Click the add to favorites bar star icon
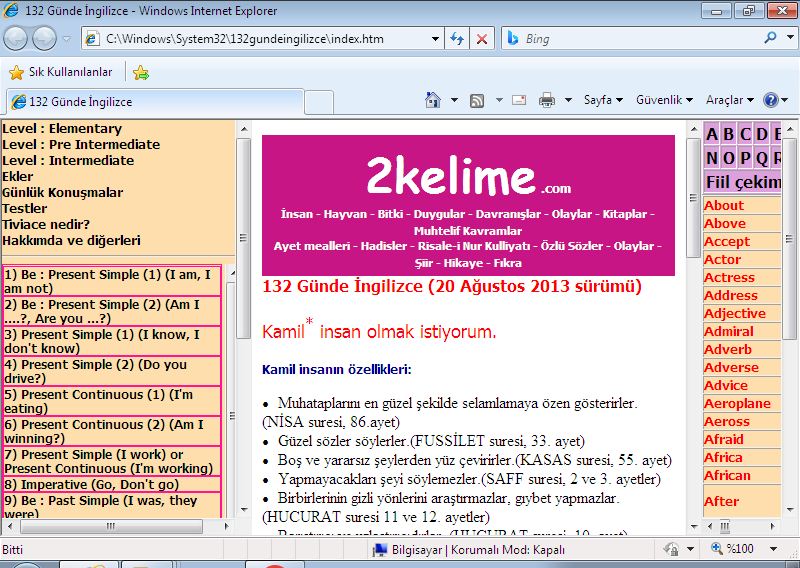800x568 pixels. [x=141, y=72]
